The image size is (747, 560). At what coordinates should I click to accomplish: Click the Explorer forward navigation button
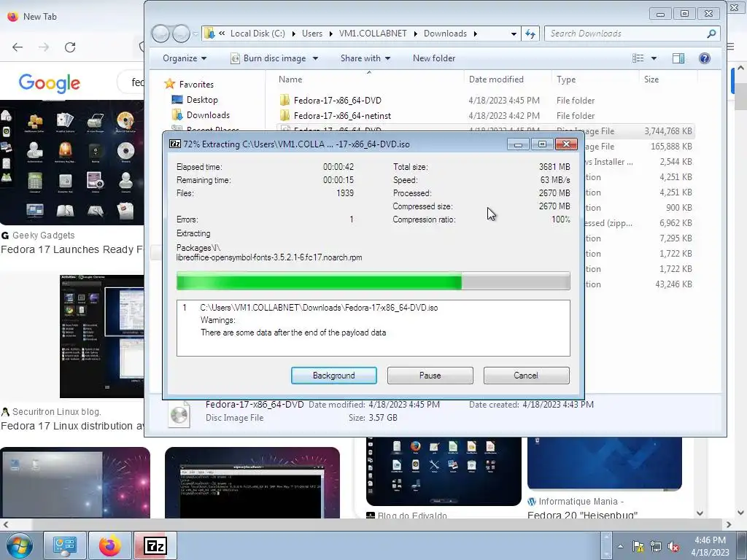coord(181,34)
